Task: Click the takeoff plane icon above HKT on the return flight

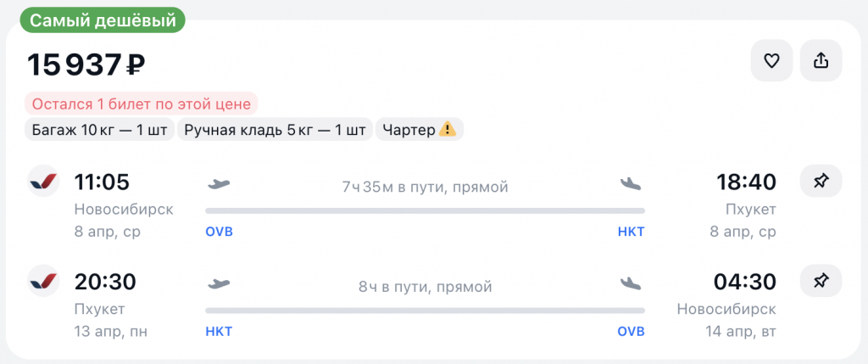Action: (219, 283)
